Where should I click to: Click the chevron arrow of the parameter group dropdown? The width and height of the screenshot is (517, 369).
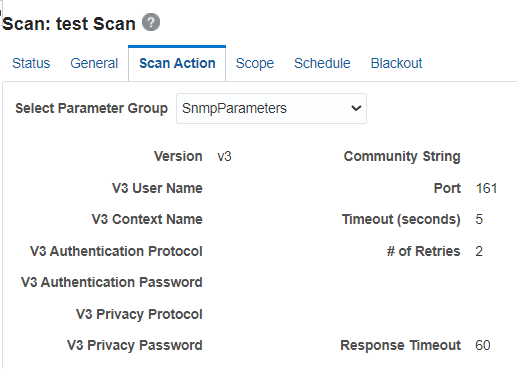[356, 108]
